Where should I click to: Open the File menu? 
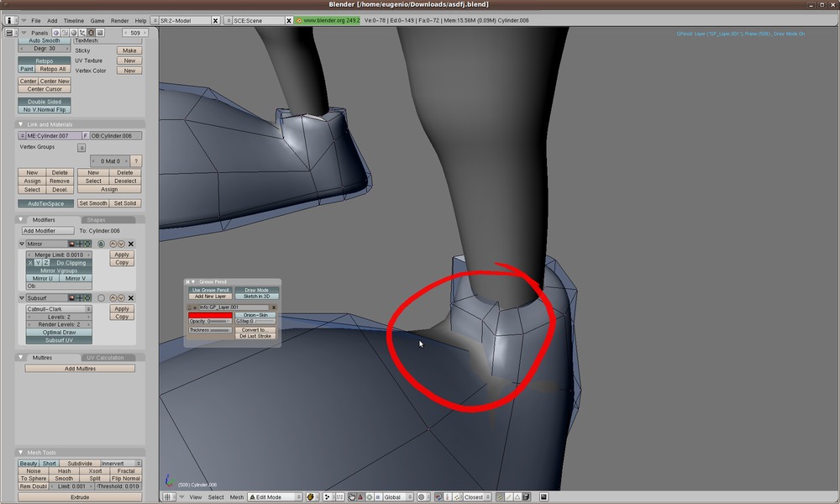pyautogui.click(x=36, y=20)
